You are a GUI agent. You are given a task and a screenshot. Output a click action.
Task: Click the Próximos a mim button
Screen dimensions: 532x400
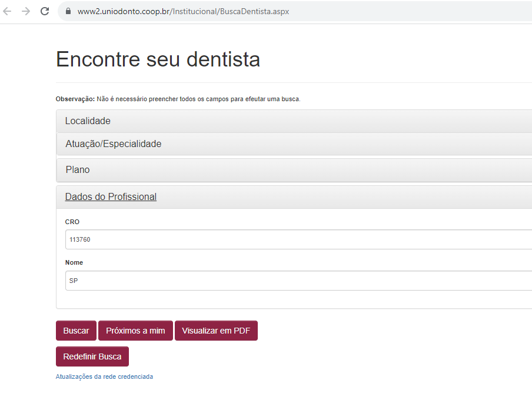(x=135, y=331)
